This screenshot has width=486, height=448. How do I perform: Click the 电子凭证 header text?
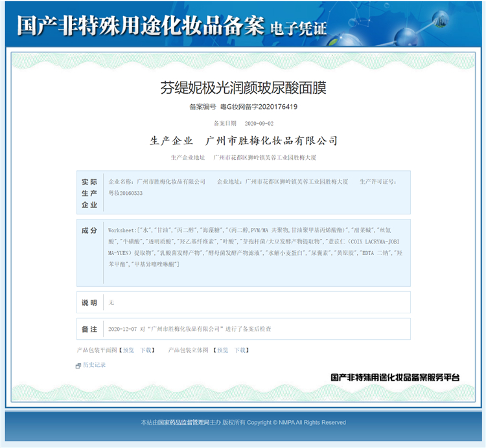point(298,28)
